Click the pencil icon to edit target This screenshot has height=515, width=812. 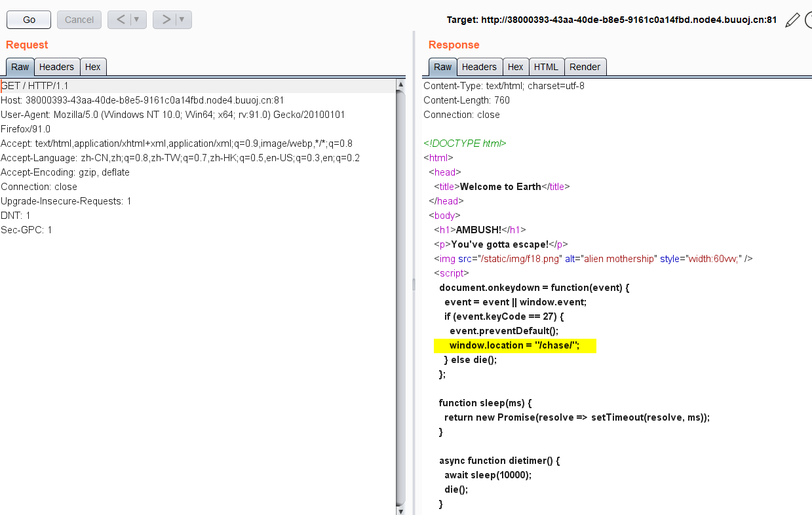792,20
